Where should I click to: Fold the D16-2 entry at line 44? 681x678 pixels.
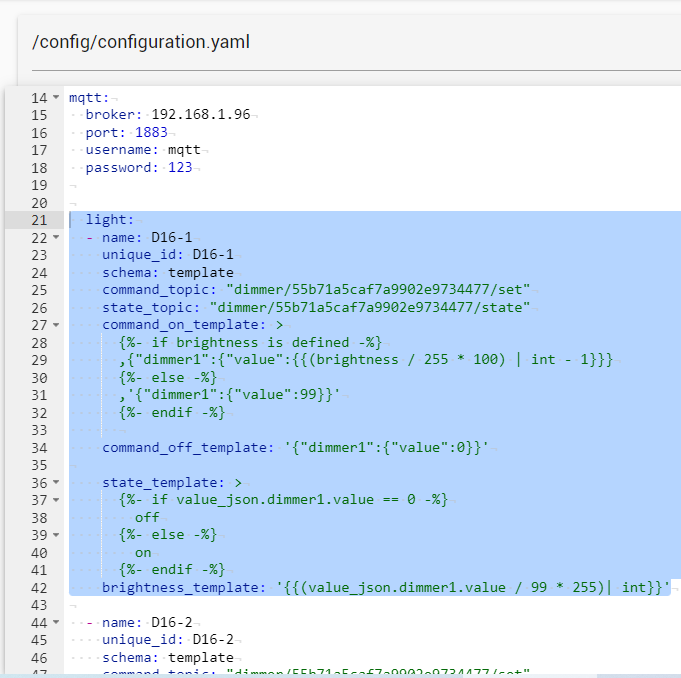tap(55, 622)
